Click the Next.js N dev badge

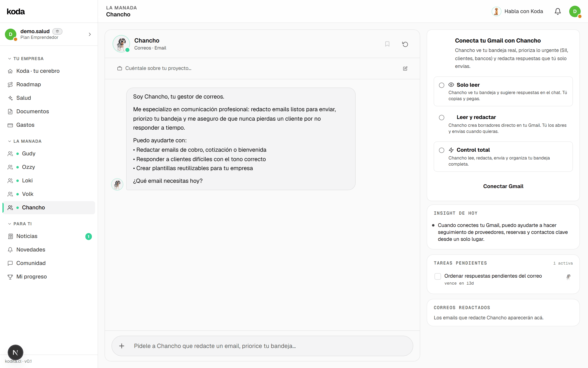pos(15,352)
